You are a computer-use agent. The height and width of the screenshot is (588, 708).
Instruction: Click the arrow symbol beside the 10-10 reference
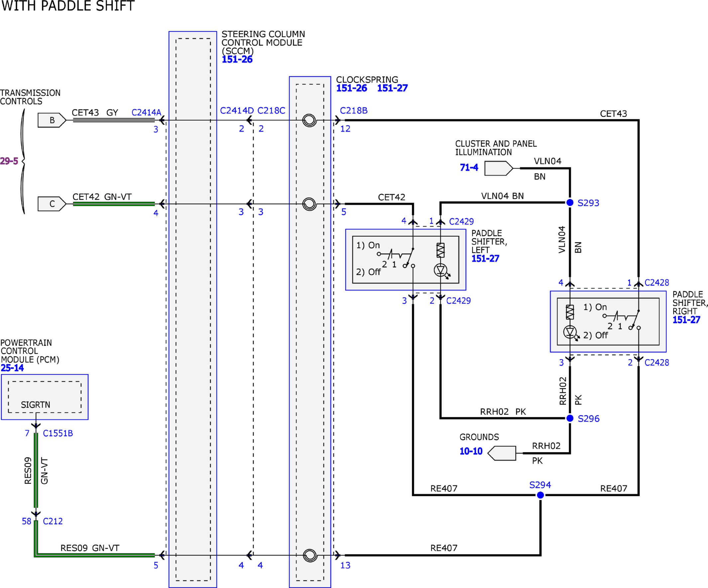pyautogui.click(x=502, y=453)
